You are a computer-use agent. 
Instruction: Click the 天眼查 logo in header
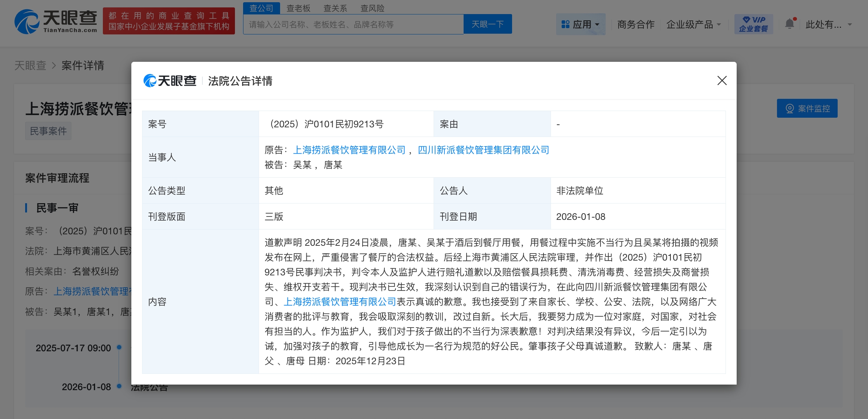(55, 21)
